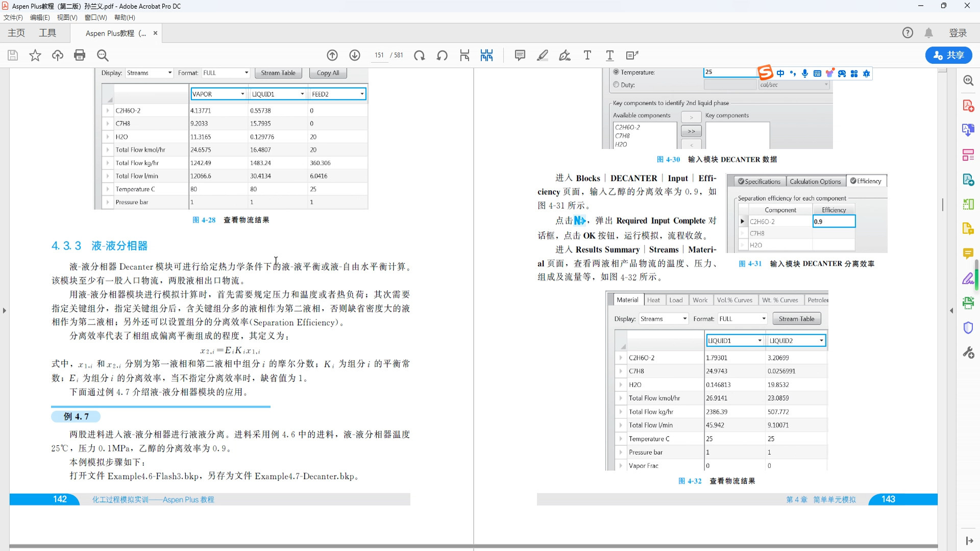
Task: Click the input method microphone icon
Action: point(805,73)
